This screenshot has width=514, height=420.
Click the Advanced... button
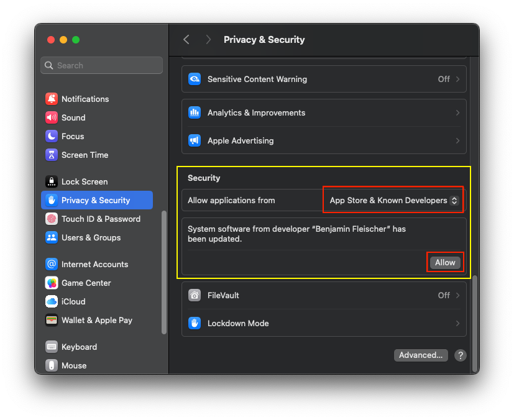(x=421, y=355)
